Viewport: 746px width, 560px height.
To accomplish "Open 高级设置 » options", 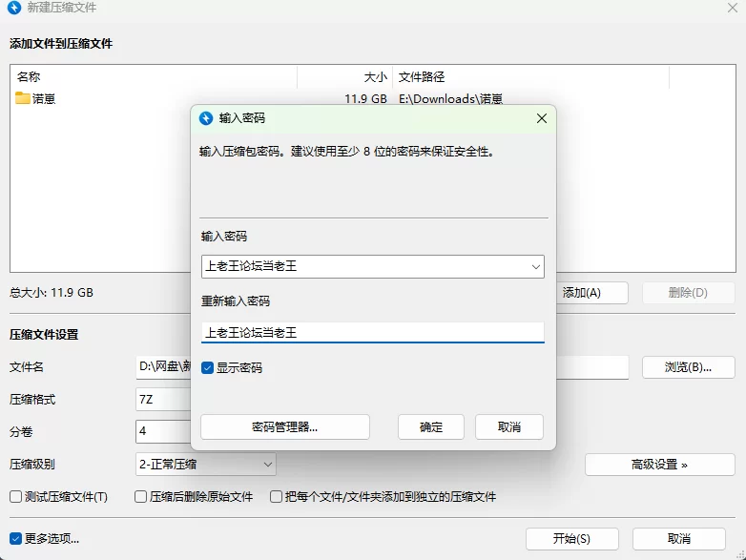I will coord(660,465).
